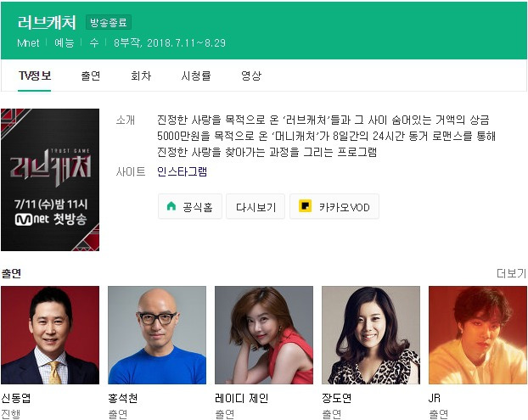
Task: Click the green home icon in 공식홈
Action: [171, 206]
